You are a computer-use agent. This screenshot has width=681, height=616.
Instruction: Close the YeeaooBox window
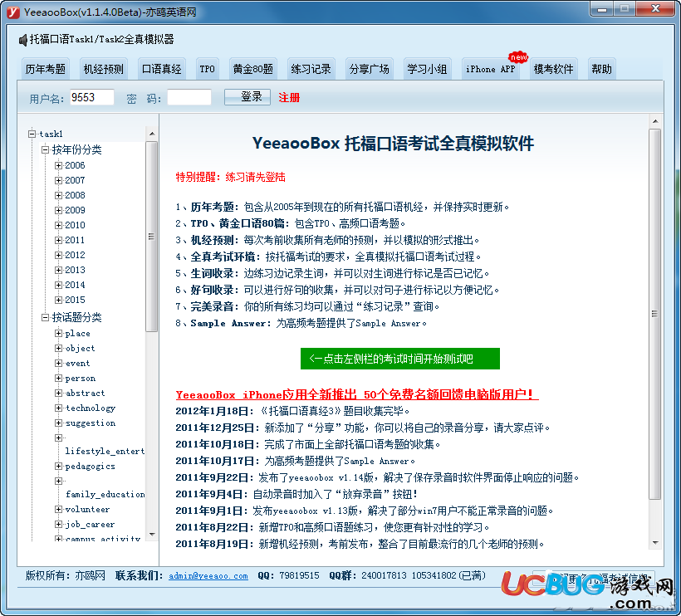tap(656, 9)
